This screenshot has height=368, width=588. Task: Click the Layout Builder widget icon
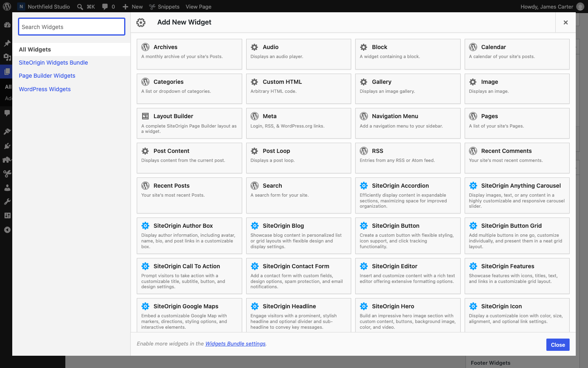click(x=145, y=116)
